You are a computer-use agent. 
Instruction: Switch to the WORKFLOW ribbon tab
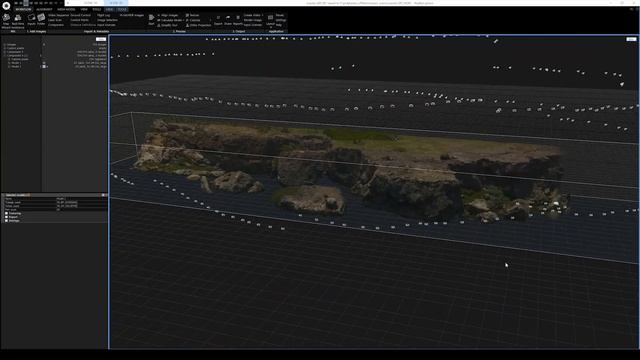(x=23, y=9)
